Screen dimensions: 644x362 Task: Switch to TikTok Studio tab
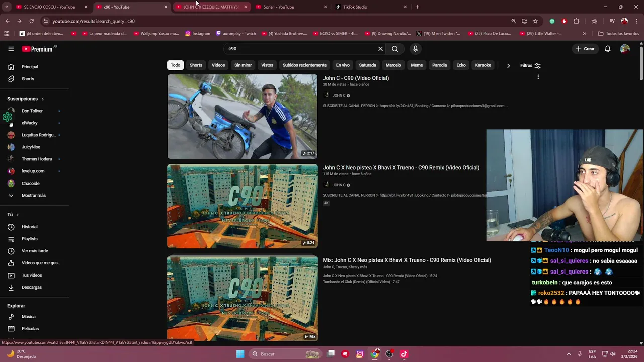pos(371,7)
